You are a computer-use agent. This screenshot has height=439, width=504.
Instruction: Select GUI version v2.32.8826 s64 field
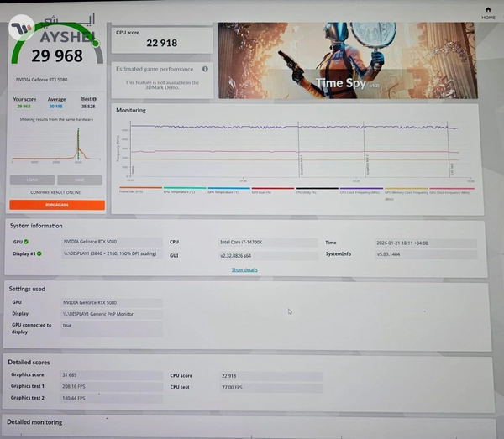point(268,256)
